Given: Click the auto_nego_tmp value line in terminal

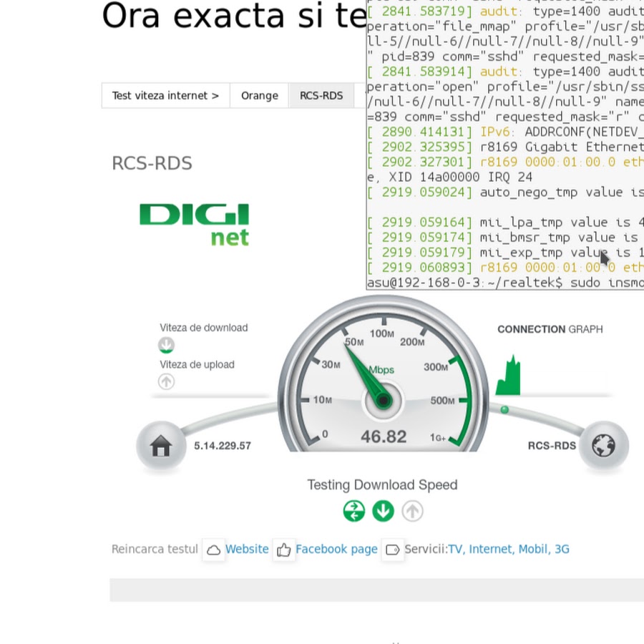Looking at the screenshot, I should (x=505, y=192).
